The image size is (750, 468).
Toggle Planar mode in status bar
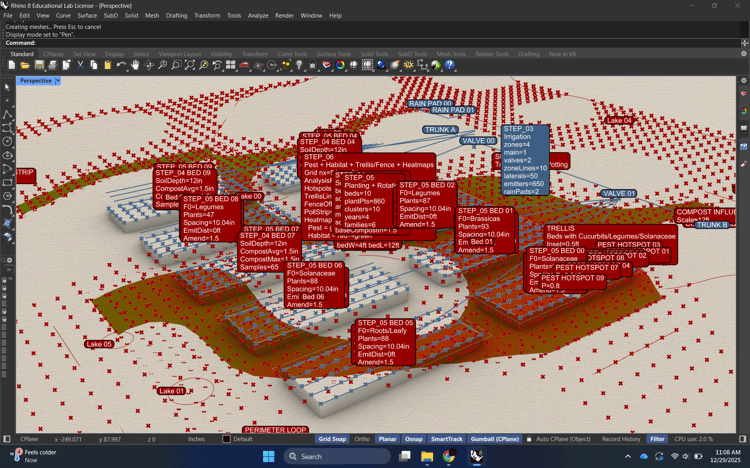387,439
